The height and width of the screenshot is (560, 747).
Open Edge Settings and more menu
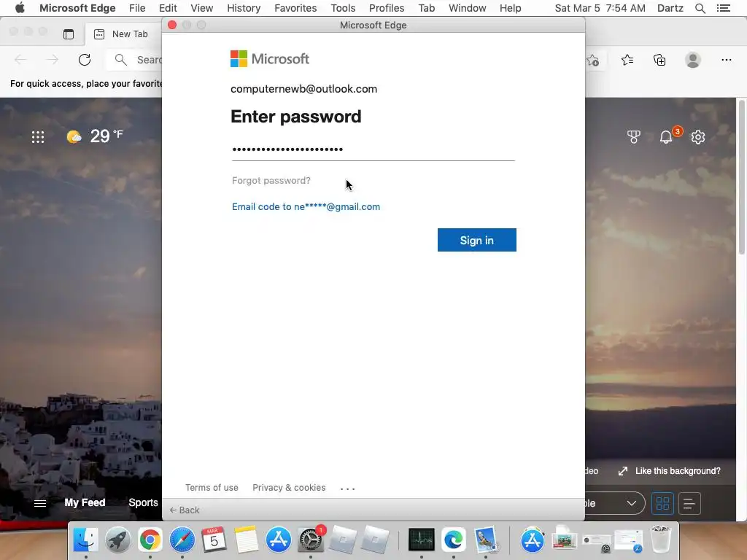[x=726, y=60]
